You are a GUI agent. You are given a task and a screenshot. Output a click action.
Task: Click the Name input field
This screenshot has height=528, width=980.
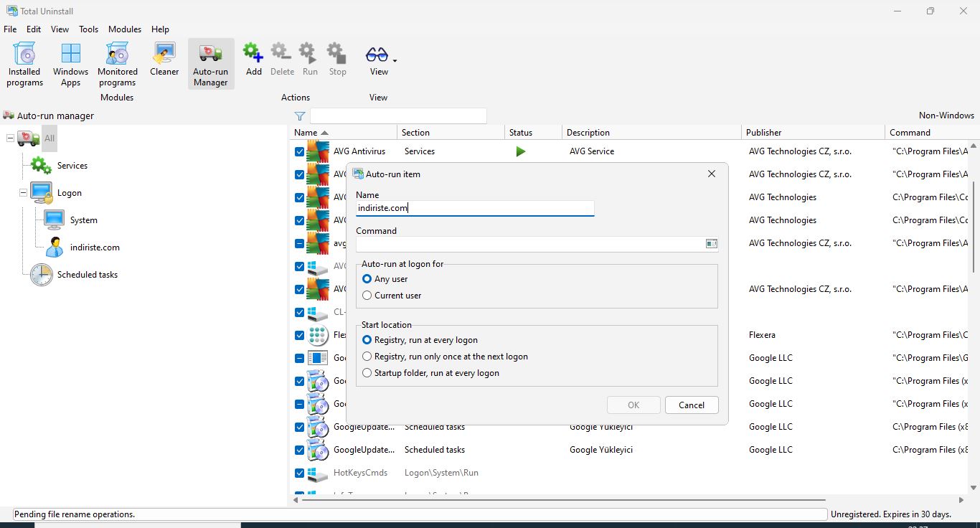pos(475,208)
